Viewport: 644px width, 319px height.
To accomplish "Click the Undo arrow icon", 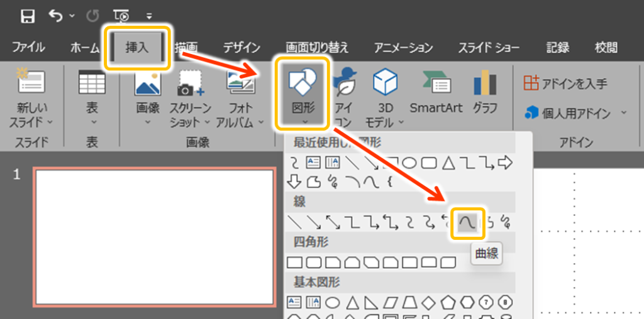I will click(x=55, y=16).
